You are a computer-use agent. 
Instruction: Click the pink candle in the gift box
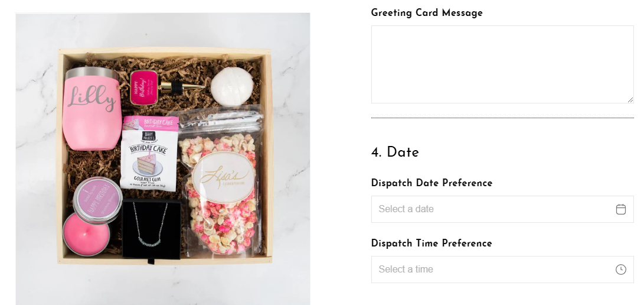[x=86, y=234]
